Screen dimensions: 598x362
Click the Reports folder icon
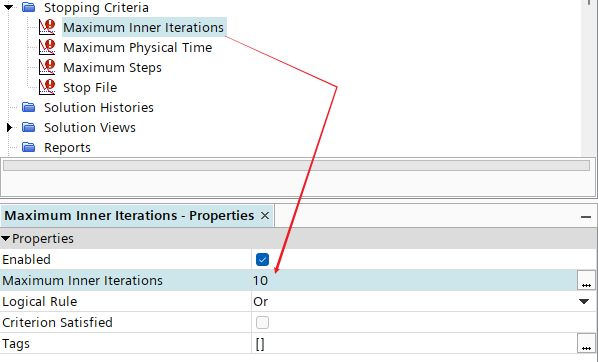point(29,147)
